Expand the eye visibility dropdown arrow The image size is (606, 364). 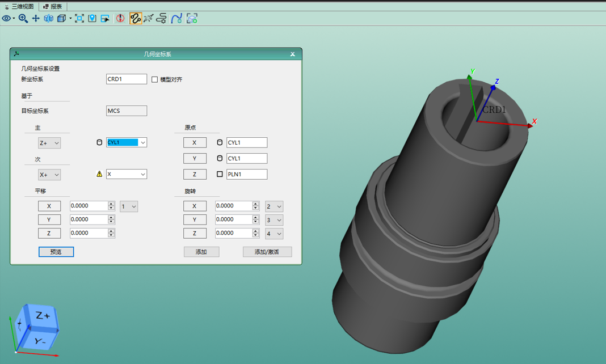click(14, 18)
